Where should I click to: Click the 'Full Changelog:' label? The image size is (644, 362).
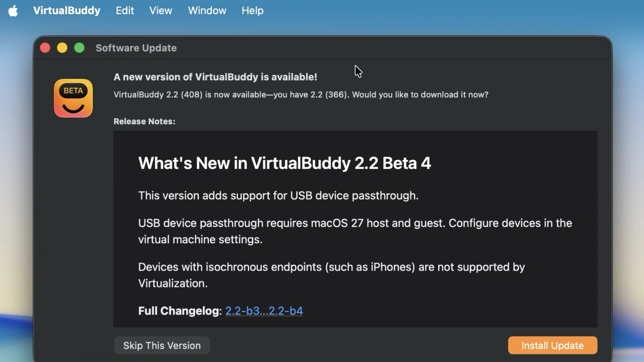(x=180, y=311)
